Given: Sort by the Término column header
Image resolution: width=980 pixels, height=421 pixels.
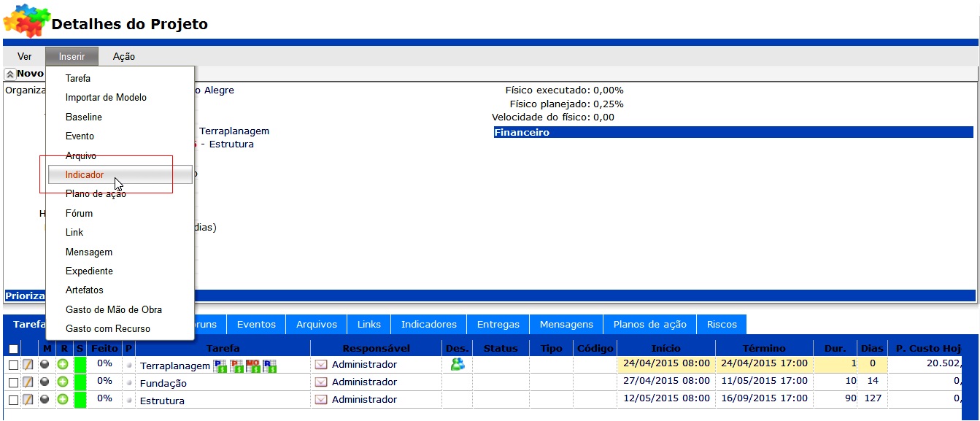Looking at the screenshot, I should pos(764,348).
